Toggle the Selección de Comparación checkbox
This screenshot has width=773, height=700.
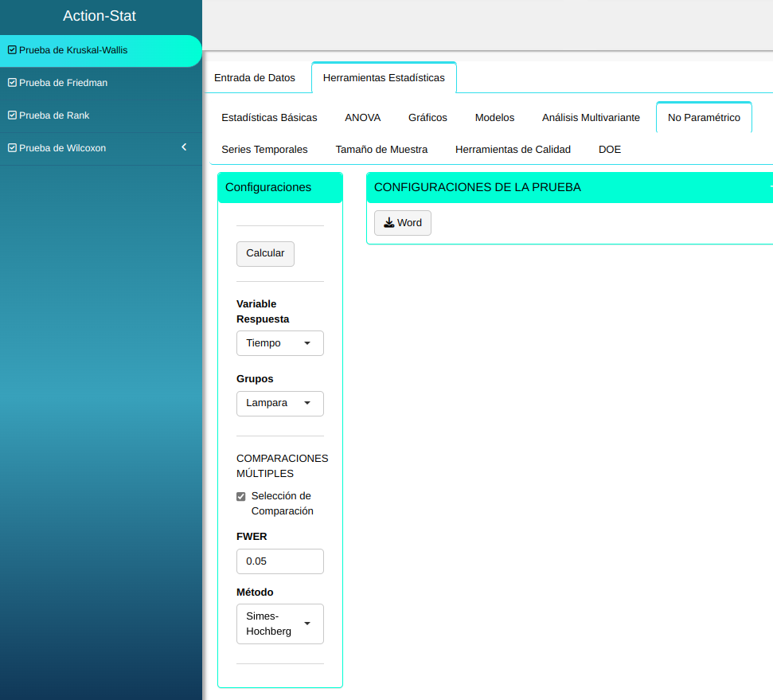[241, 497]
